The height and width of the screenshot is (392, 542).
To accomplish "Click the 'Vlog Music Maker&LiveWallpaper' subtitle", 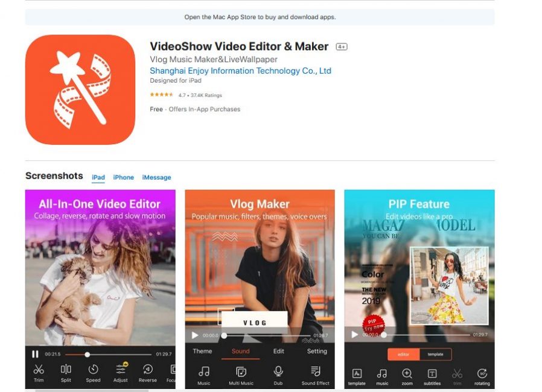I will tap(214, 60).
